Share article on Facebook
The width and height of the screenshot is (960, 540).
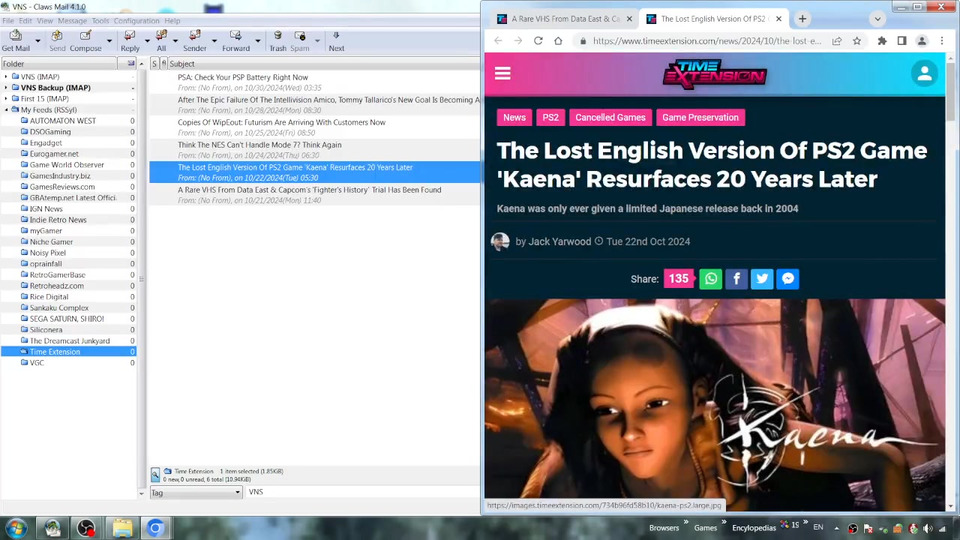(737, 279)
